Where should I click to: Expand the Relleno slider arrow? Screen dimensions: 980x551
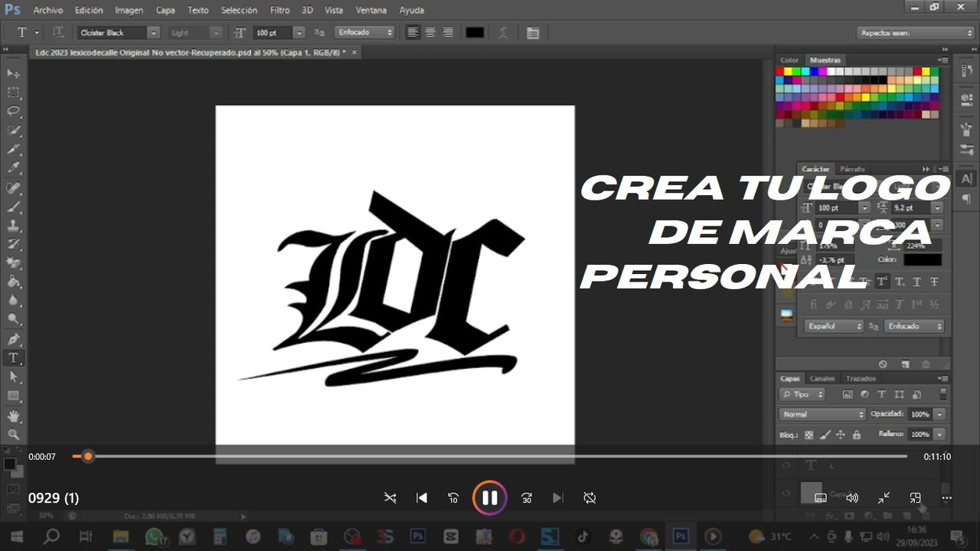pyautogui.click(x=939, y=434)
